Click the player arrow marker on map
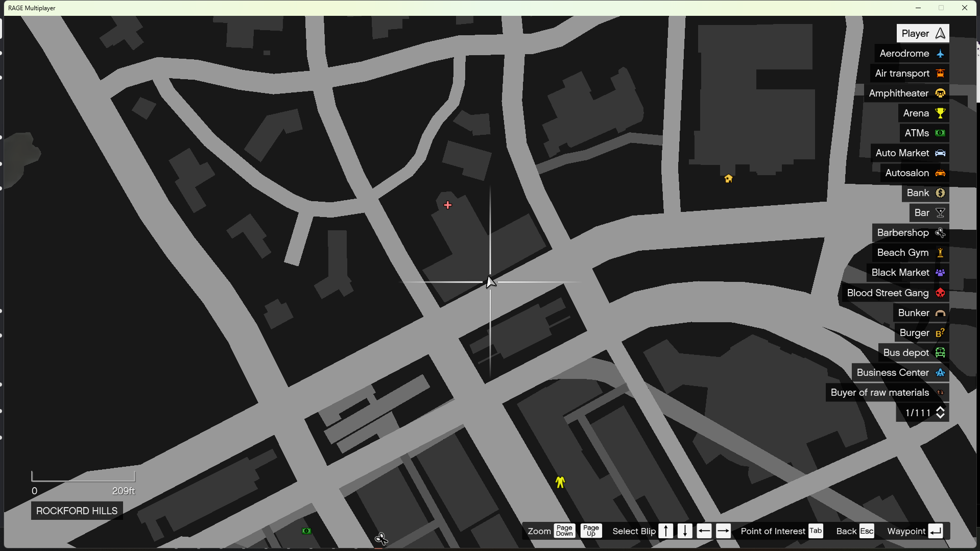 (x=490, y=282)
